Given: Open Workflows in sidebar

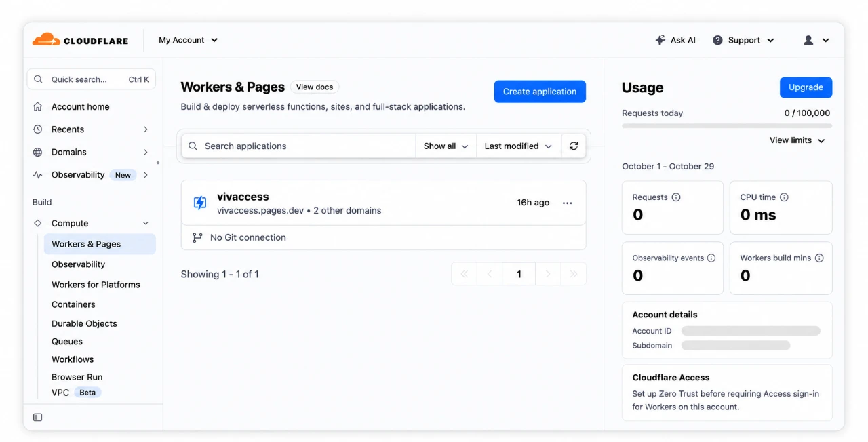Looking at the screenshot, I should 73,359.
